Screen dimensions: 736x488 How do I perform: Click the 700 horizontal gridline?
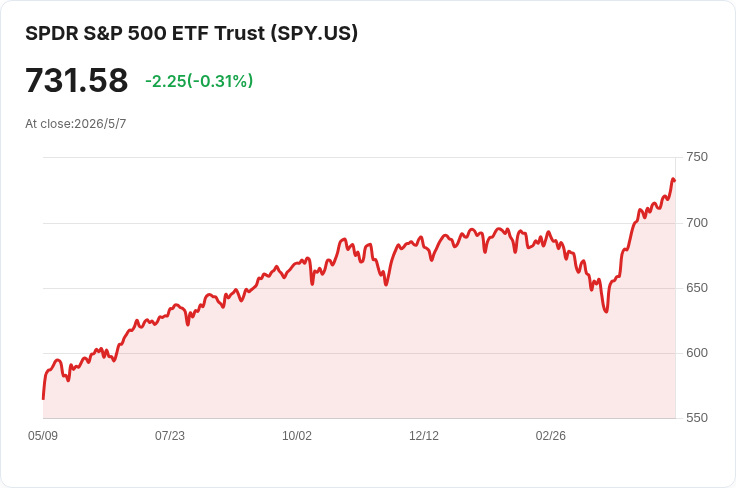[359, 223]
